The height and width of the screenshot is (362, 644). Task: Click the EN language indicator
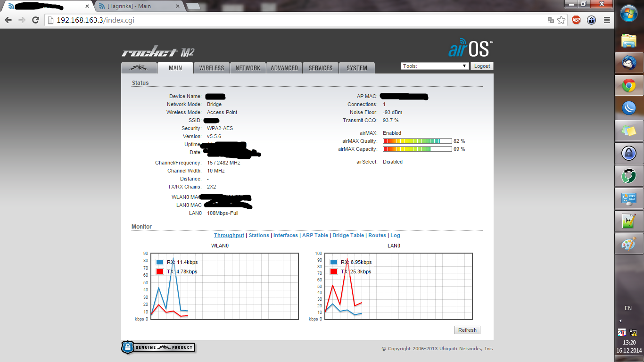(x=628, y=308)
